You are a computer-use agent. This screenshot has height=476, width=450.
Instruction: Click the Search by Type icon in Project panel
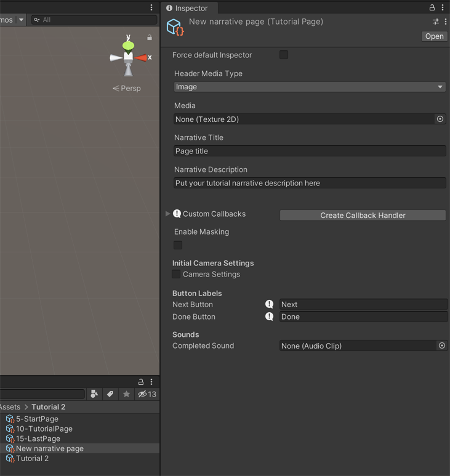click(x=94, y=394)
